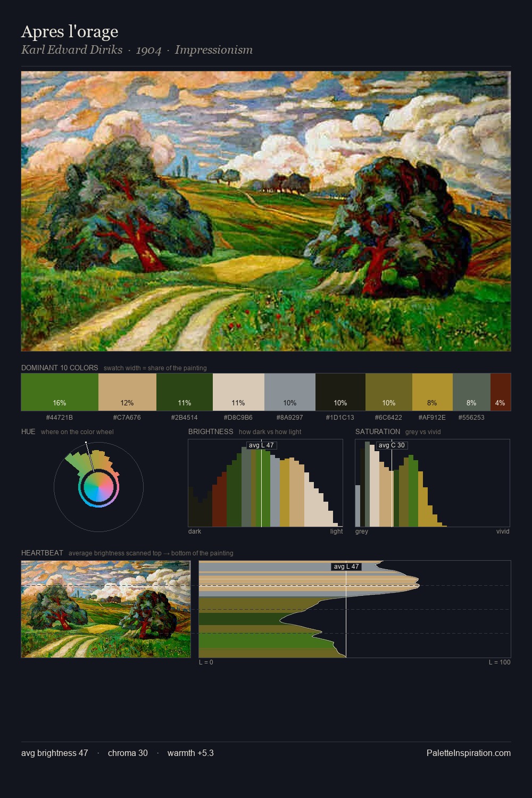This screenshot has height=798, width=532.
Task: Click the grey-green #556253 swatch
Action: click(471, 392)
